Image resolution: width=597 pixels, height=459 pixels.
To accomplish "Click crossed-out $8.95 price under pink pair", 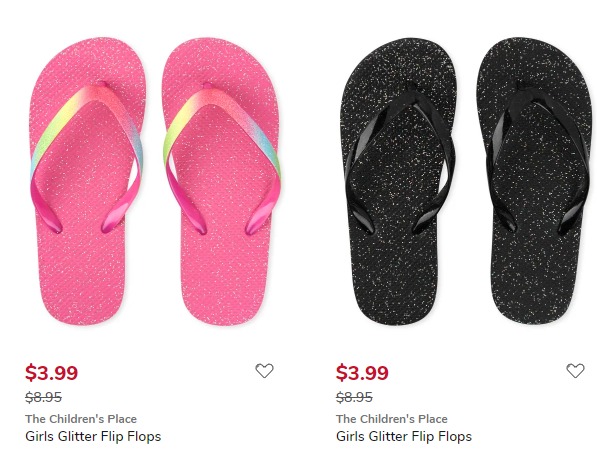I will click(43, 397).
